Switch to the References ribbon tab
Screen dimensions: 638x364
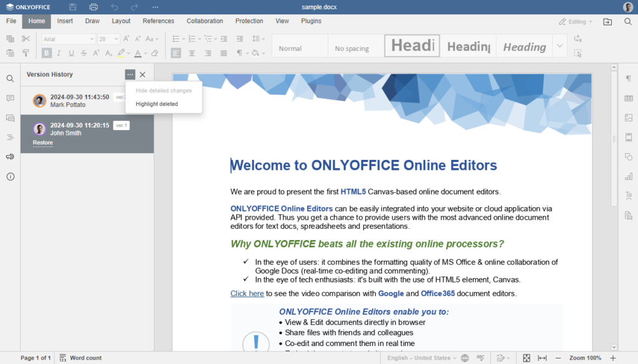point(158,21)
